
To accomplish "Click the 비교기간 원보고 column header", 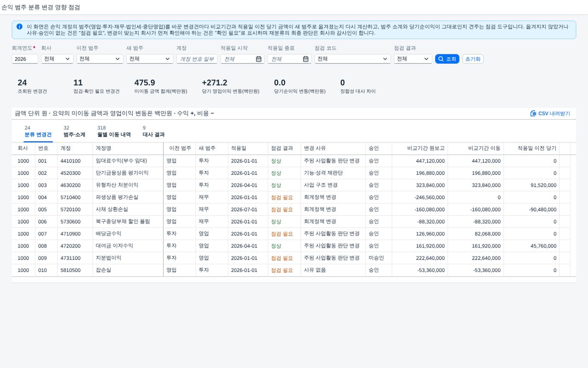I will [420, 148].
